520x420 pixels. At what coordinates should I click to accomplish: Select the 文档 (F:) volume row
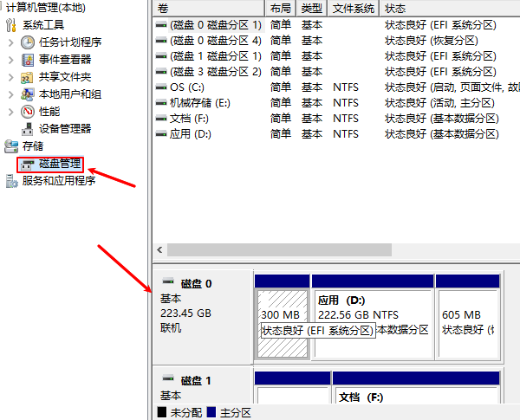336,119
